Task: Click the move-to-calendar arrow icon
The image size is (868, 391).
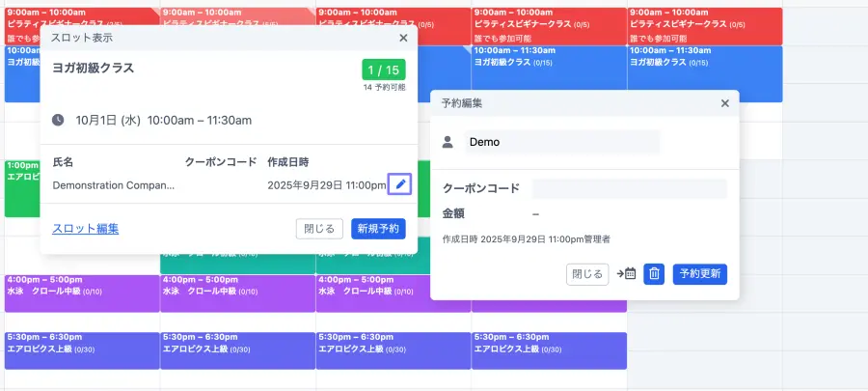Action: coord(626,273)
